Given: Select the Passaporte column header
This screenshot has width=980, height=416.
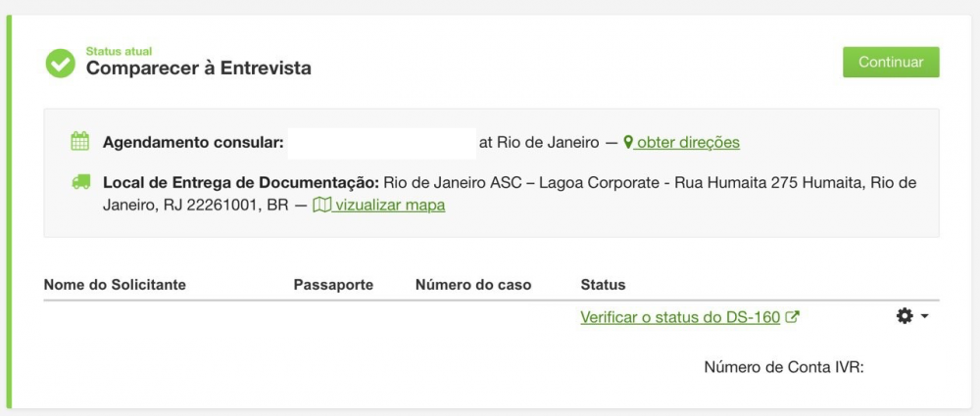Looking at the screenshot, I should click(333, 285).
